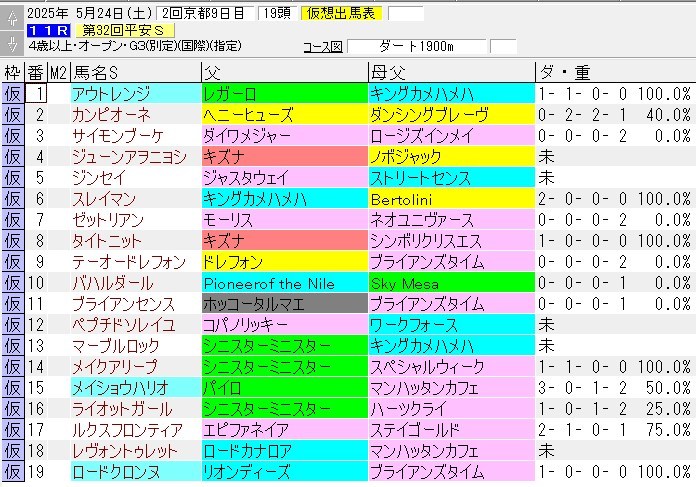Screen dimensions: 696x487
Task: Click the down arrow race navigation icon
Action: click(x=12, y=43)
